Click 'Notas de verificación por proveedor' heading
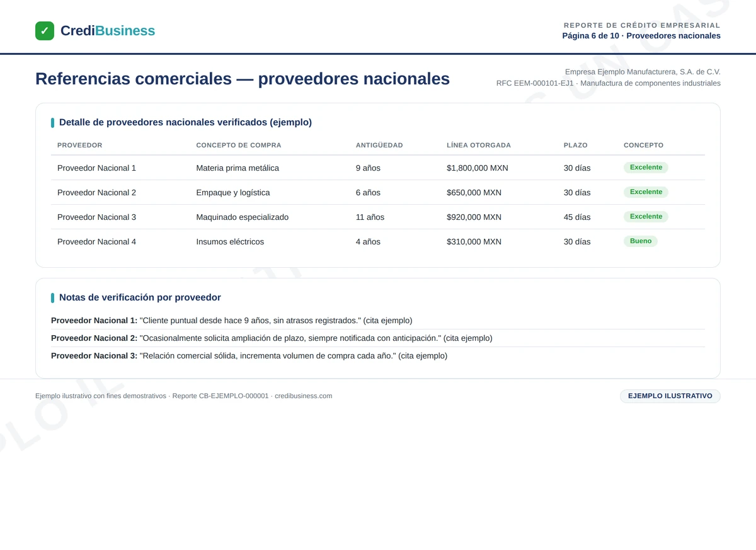The height and width of the screenshot is (550, 756). coord(140,297)
